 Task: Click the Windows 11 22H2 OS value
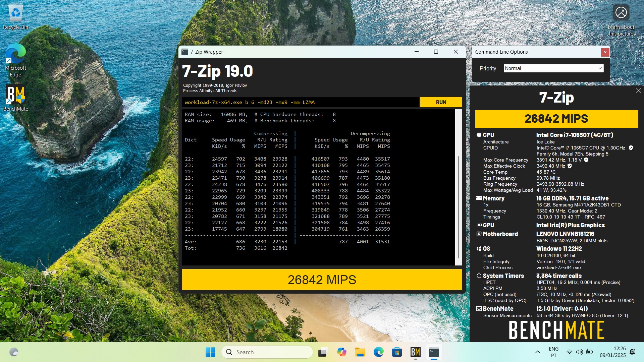tap(559, 249)
